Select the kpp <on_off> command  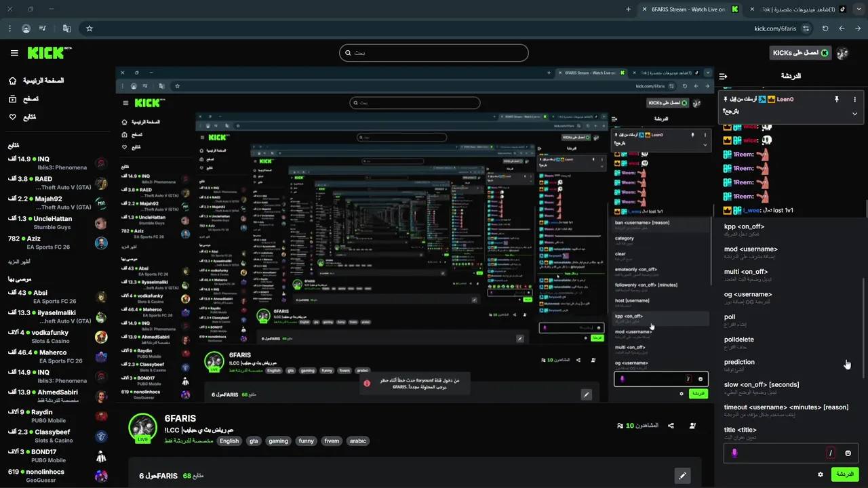pos(791,230)
